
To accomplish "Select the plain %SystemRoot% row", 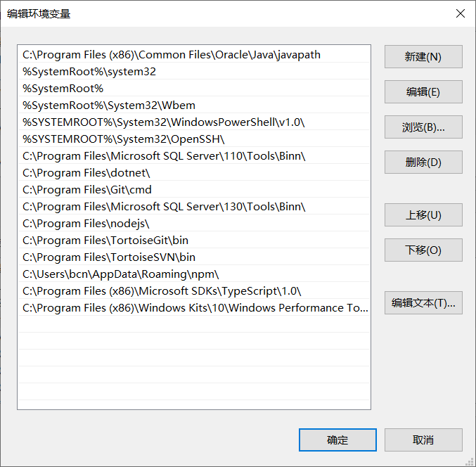I will [x=194, y=89].
